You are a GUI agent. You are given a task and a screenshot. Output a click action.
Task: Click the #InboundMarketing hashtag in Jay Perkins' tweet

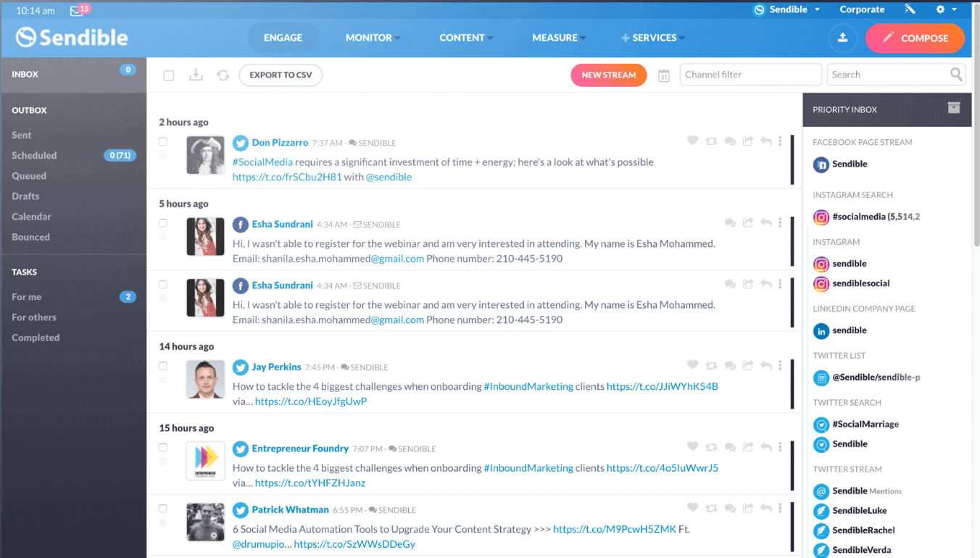(x=528, y=386)
